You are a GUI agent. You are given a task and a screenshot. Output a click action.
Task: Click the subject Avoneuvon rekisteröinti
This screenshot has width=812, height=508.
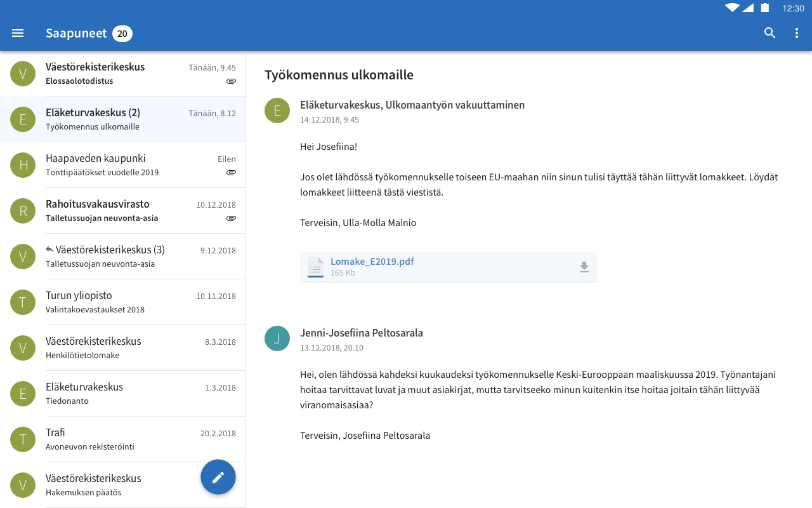(90, 447)
